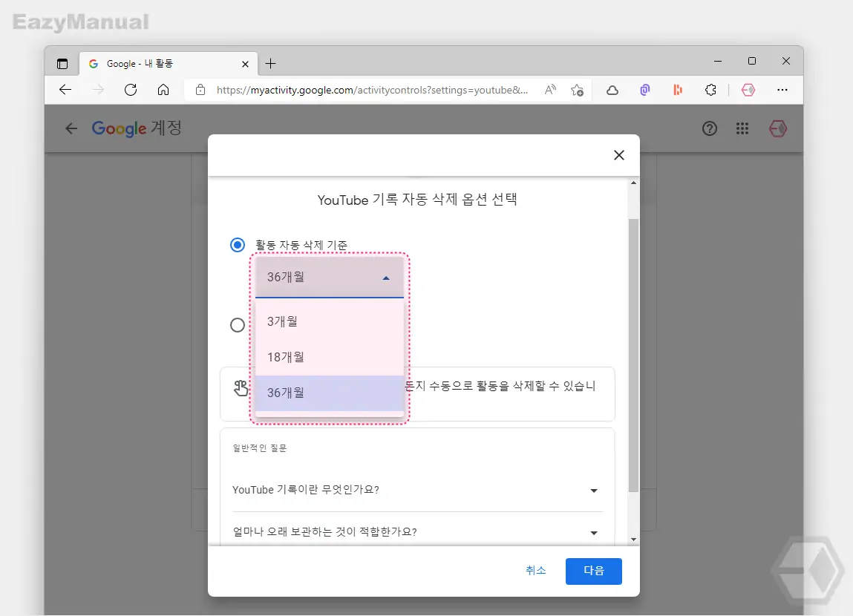
Task: Click the manual delete hand icon
Action: click(x=241, y=388)
